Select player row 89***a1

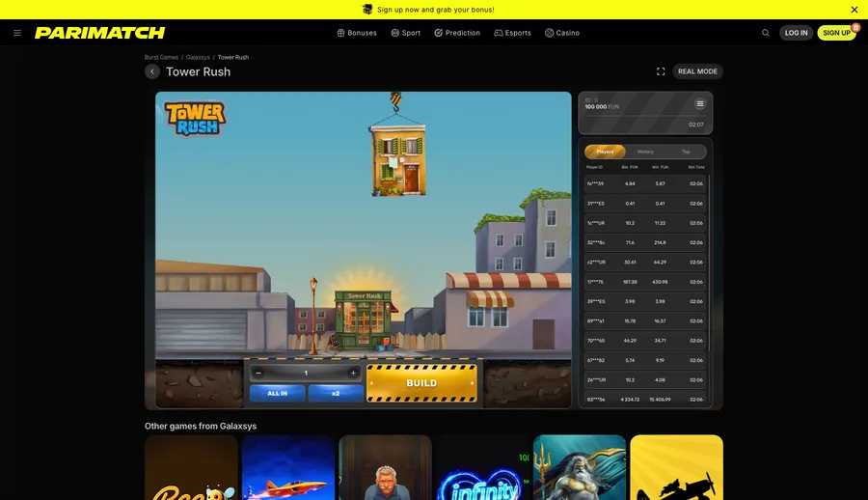645,321
